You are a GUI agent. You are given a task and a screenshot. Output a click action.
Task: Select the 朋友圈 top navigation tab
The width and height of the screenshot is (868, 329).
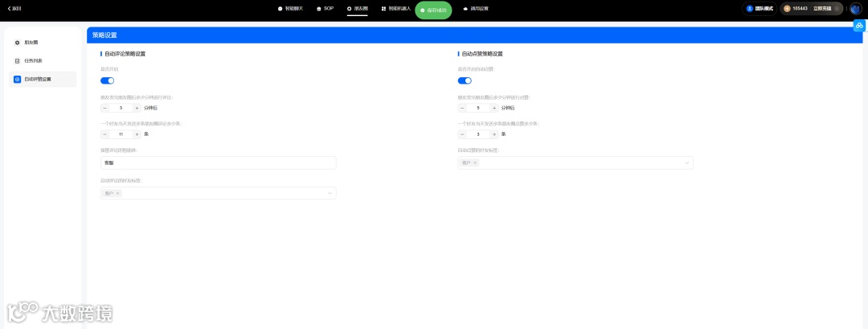[x=358, y=9]
